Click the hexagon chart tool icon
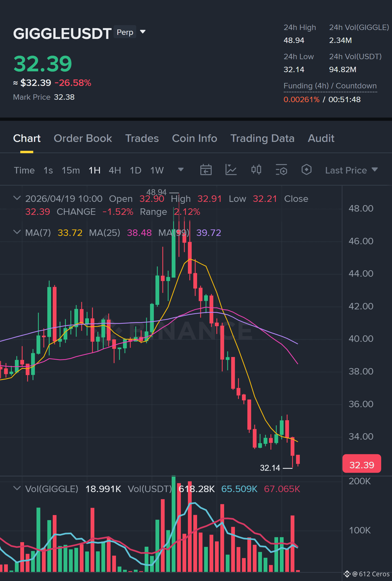 (306, 170)
